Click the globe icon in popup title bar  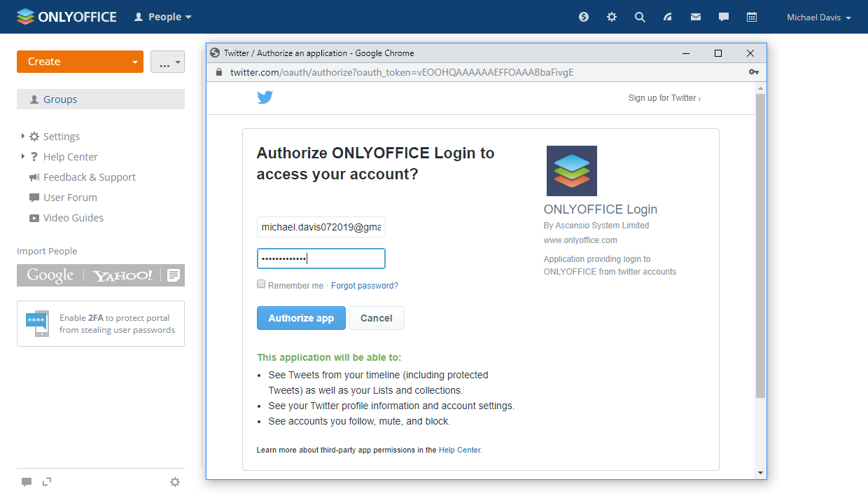(216, 53)
